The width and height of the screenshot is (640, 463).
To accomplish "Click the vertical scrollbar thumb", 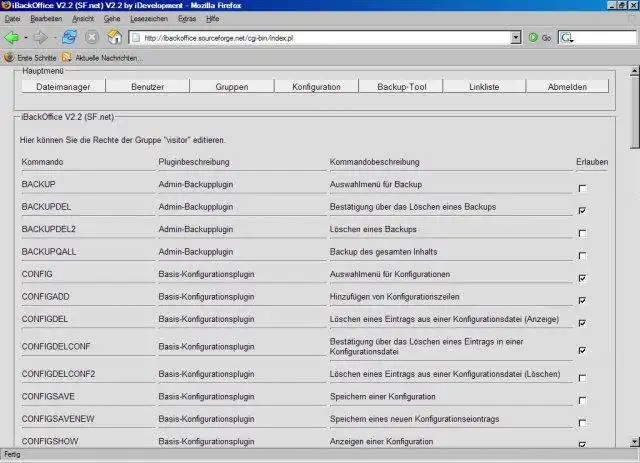I will (x=635, y=113).
